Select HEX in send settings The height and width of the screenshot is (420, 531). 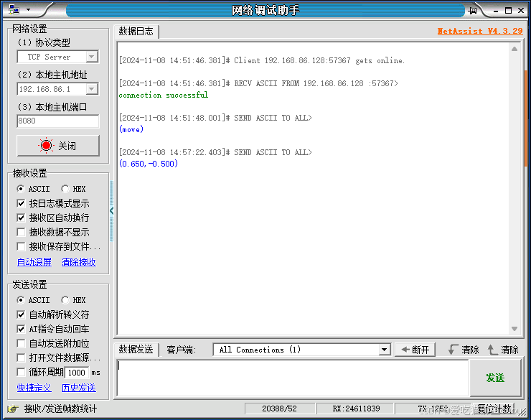(65, 300)
